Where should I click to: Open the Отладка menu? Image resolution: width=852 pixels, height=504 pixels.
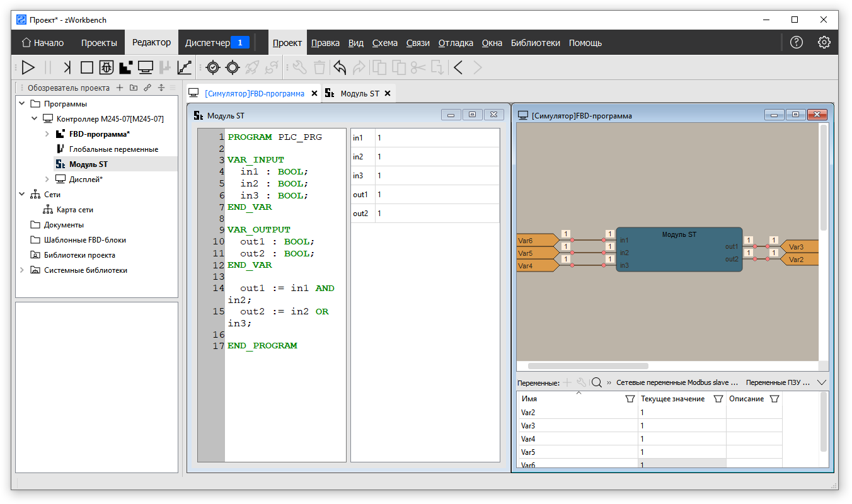(x=455, y=43)
